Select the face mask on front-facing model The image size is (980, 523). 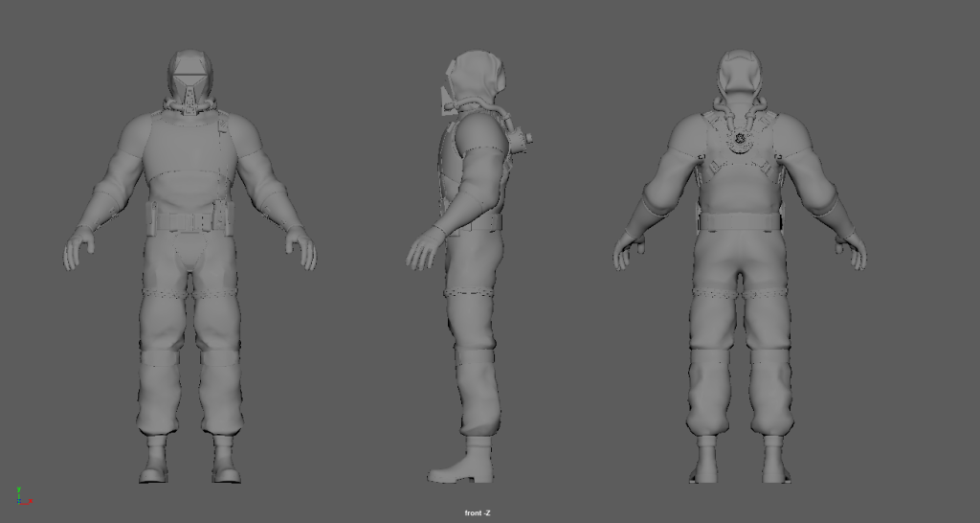(x=190, y=86)
